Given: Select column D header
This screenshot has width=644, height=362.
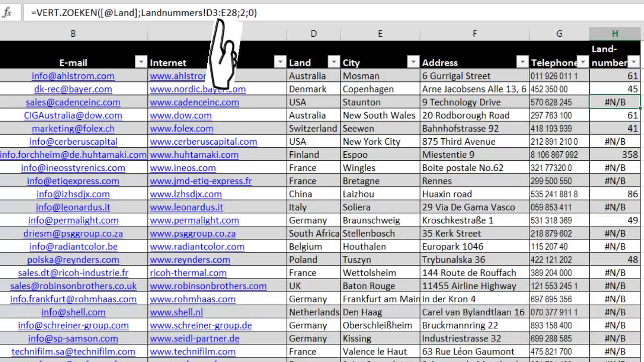Looking at the screenshot, I should point(313,34).
